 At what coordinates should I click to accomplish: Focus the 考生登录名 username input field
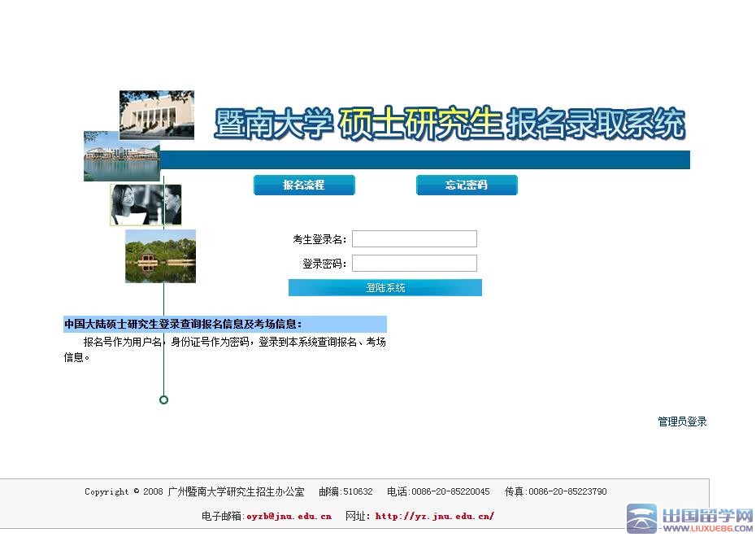coord(415,239)
